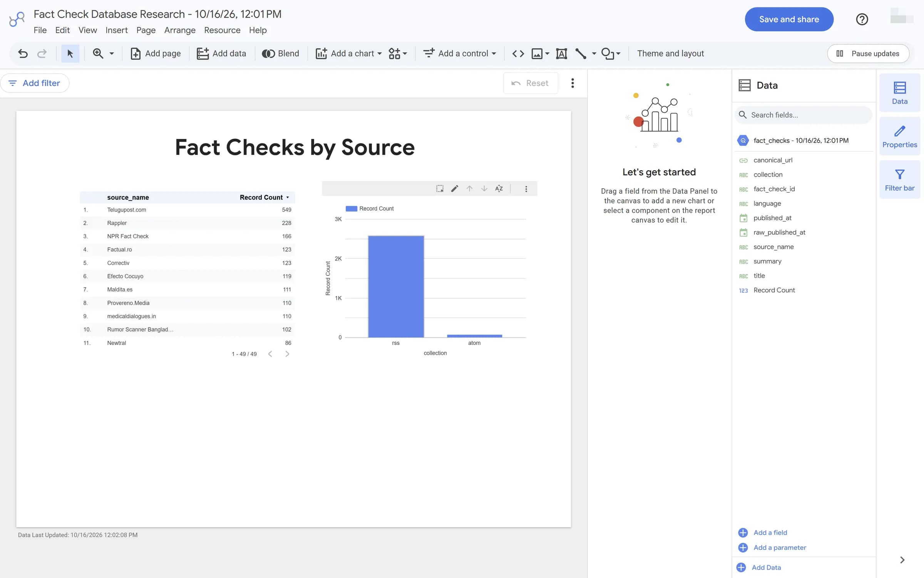Click the Looker Studio logo icon
The height and width of the screenshot is (578, 924).
click(17, 19)
